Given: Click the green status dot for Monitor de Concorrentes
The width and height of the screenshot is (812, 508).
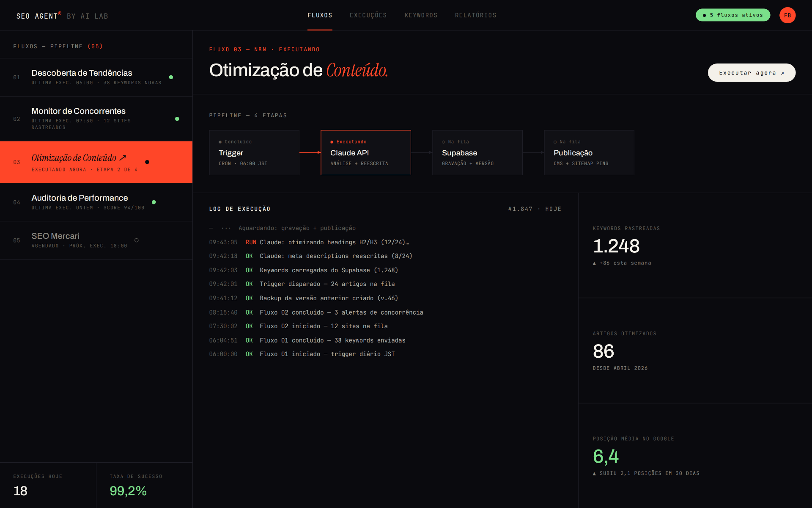Looking at the screenshot, I should pyautogui.click(x=177, y=119).
